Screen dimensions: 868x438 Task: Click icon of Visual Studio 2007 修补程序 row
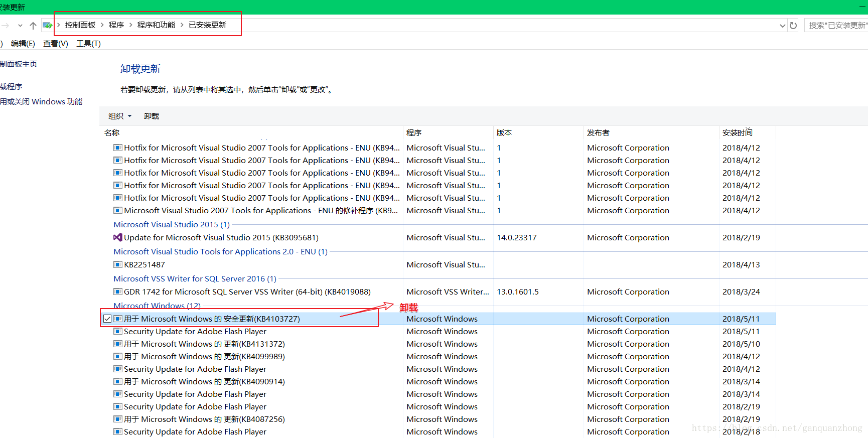(118, 211)
